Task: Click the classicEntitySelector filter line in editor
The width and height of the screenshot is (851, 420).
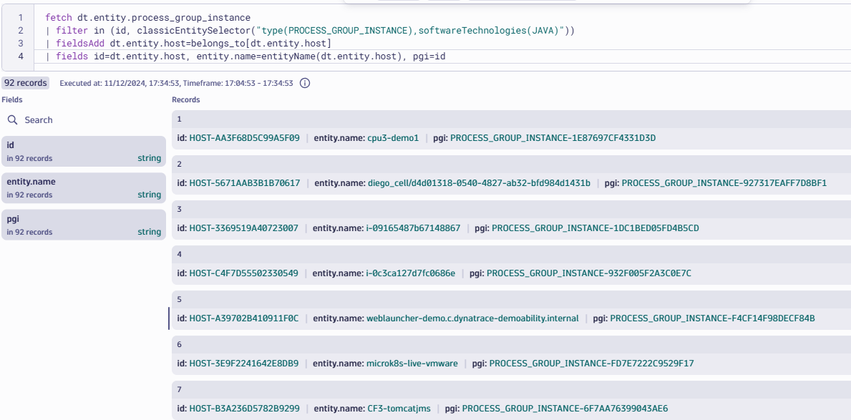Action: pos(310,31)
